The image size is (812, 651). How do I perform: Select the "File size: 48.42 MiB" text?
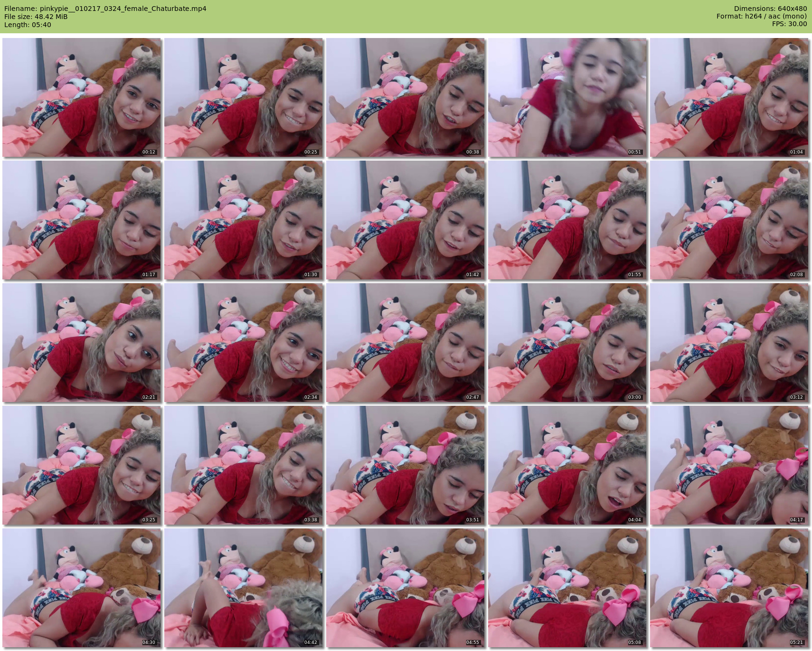[36, 17]
